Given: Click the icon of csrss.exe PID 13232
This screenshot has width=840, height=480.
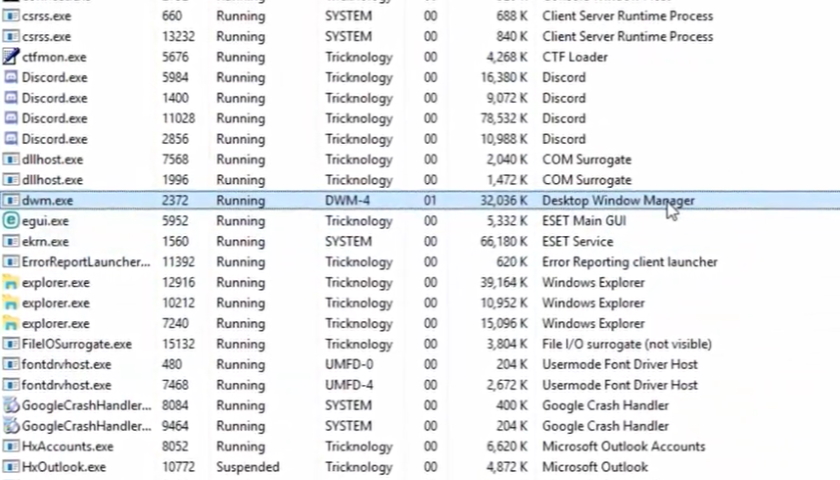Looking at the screenshot, I should point(11,36).
